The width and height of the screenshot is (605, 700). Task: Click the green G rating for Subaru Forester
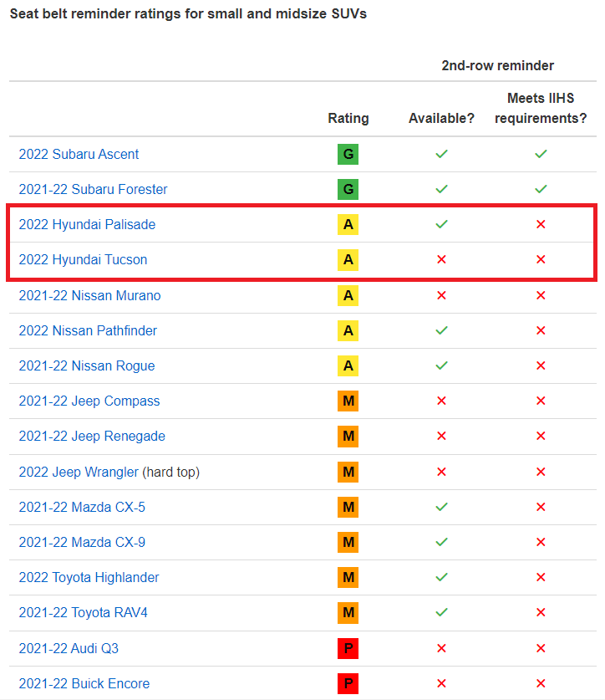348,189
